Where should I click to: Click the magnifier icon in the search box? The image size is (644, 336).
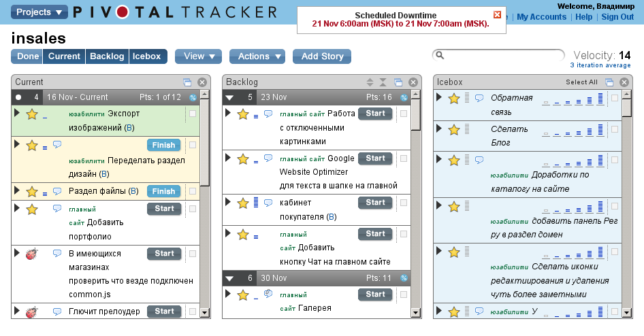click(x=440, y=55)
